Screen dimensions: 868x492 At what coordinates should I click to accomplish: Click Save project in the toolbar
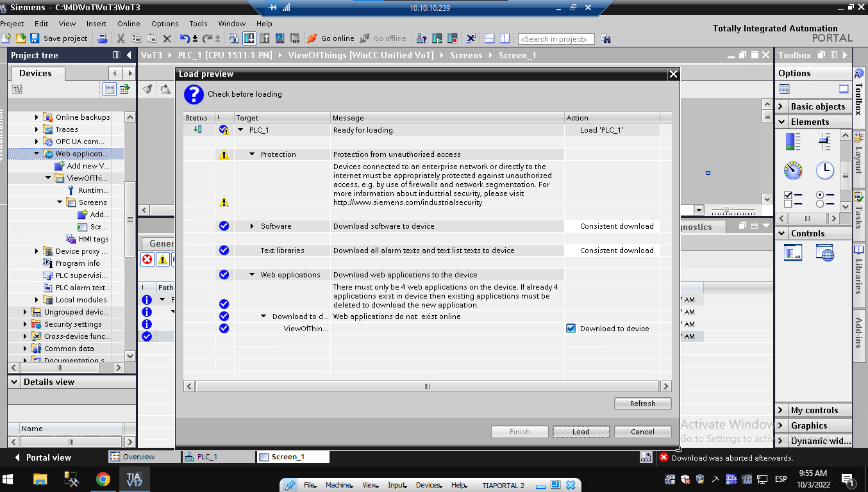pyautogui.click(x=59, y=38)
